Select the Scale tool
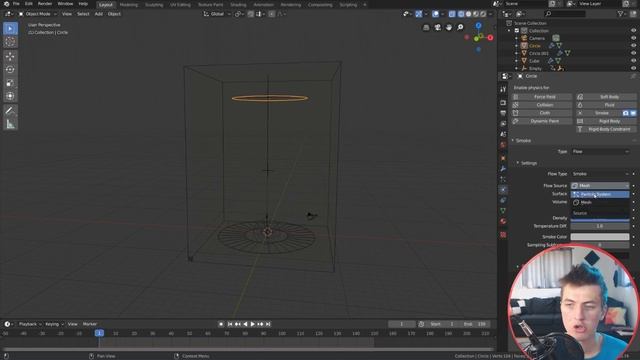The height and width of the screenshot is (360, 640). (x=10, y=83)
